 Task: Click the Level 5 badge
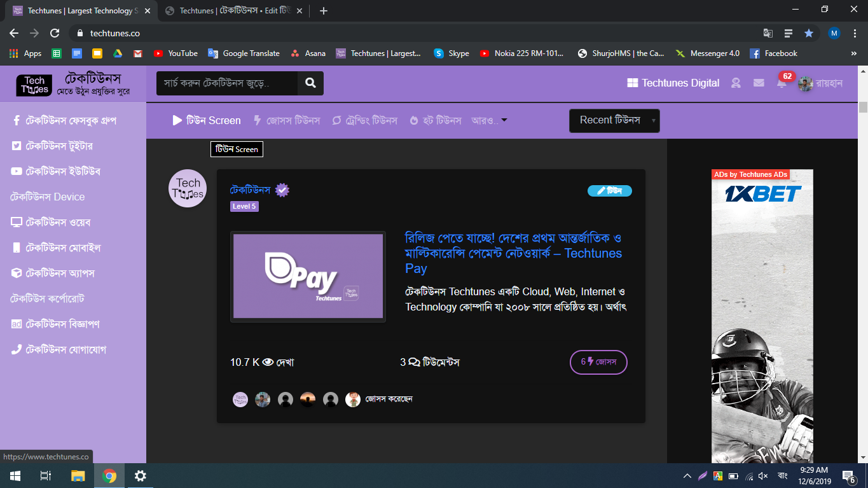coord(244,206)
